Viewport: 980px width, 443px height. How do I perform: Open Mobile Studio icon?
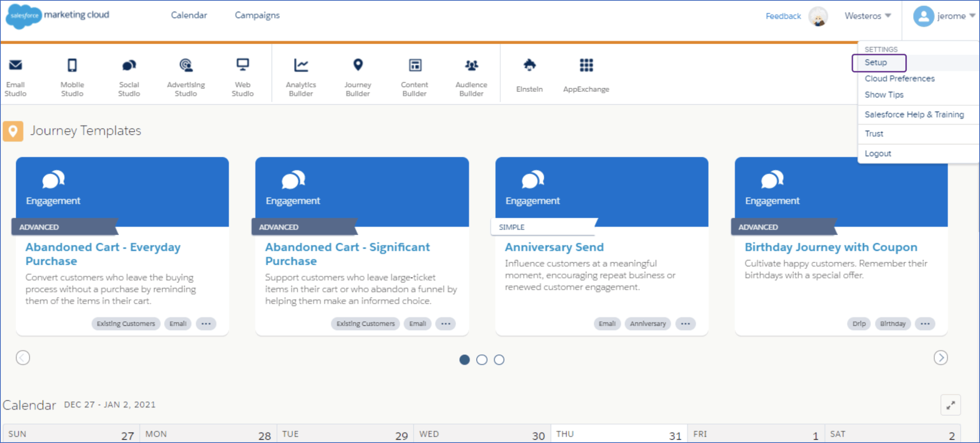(72, 66)
